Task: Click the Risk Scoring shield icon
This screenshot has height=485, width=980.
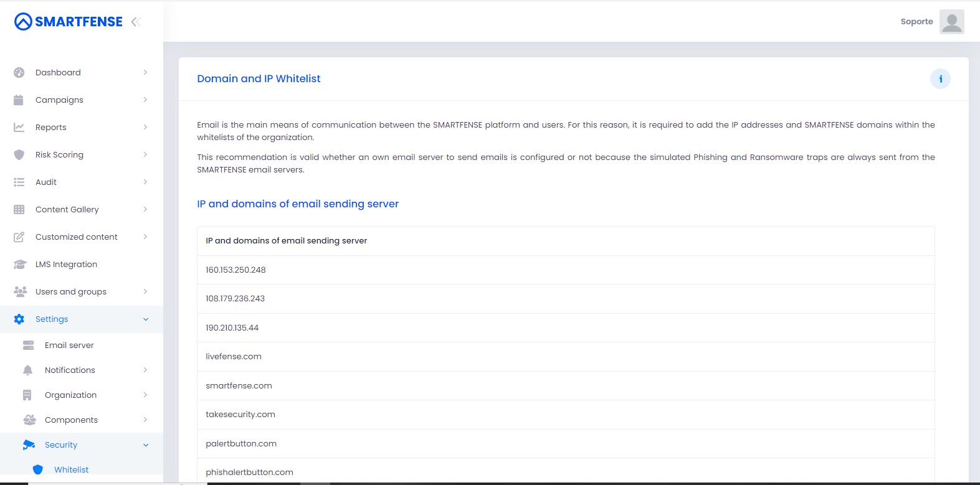Action: pyautogui.click(x=19, y=154)
